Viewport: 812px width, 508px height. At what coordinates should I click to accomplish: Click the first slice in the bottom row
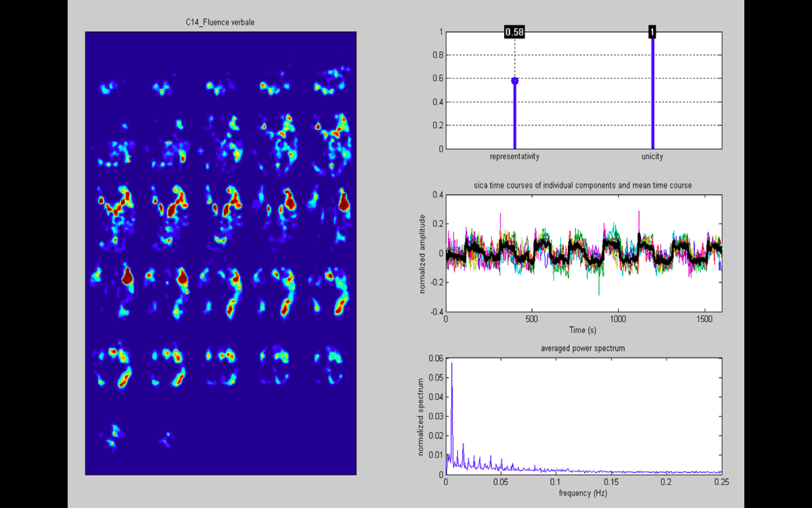coord(113,436)
